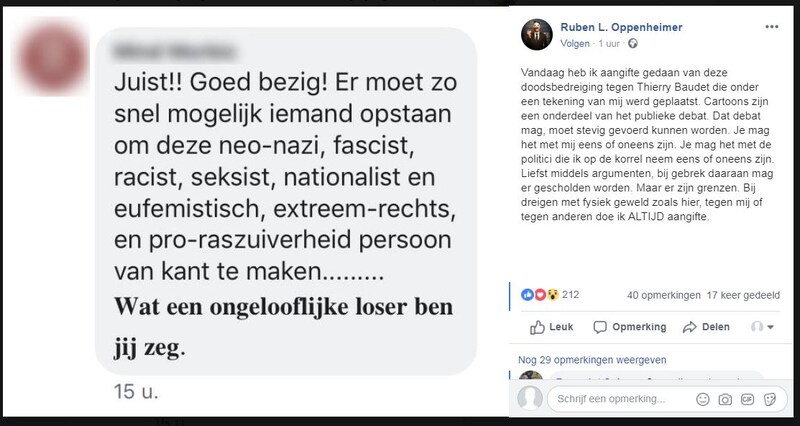Click the Volgen follow link
Image resolution: width=800 pixels, height=426 pixels.
pos(576,43)
